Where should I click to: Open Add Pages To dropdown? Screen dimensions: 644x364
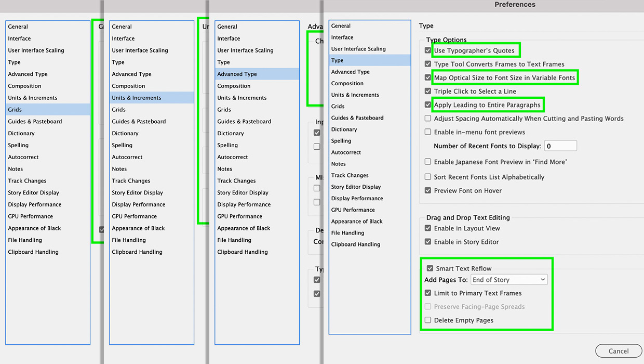(509, 280)
